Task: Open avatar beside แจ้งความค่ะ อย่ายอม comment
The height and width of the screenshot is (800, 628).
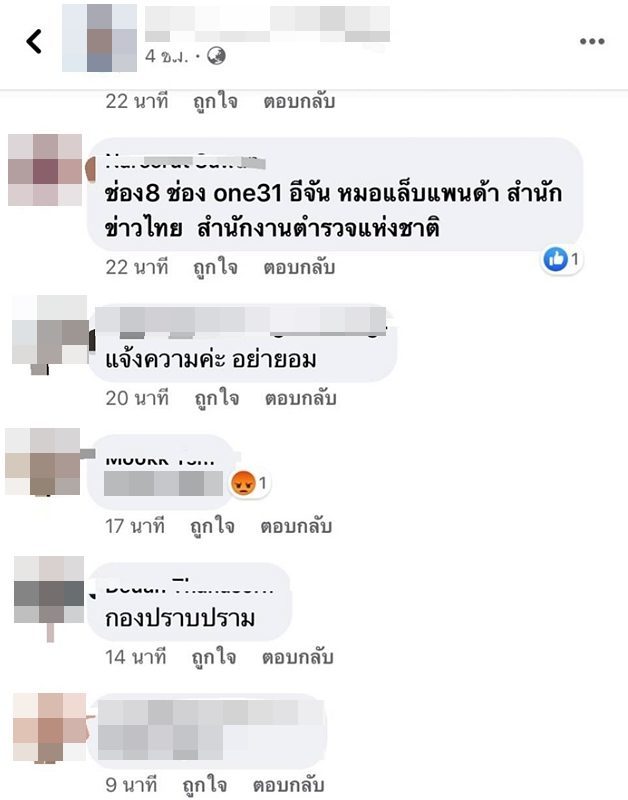Action: 50,335
